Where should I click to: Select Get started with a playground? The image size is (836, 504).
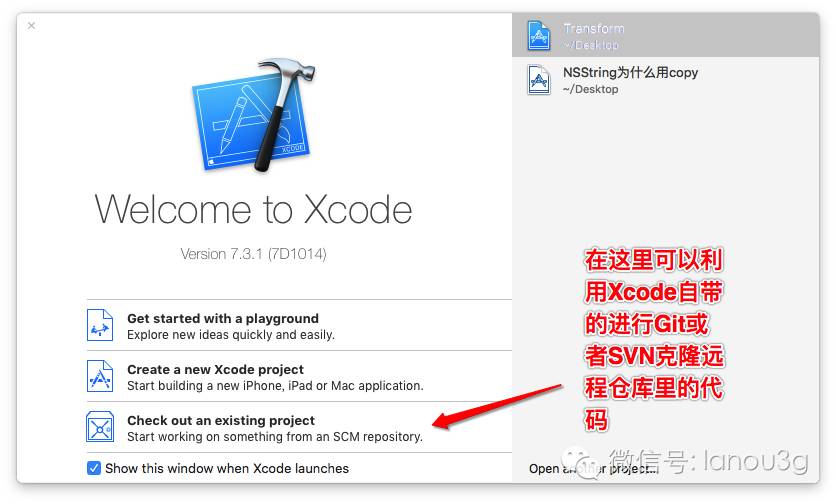299,325
